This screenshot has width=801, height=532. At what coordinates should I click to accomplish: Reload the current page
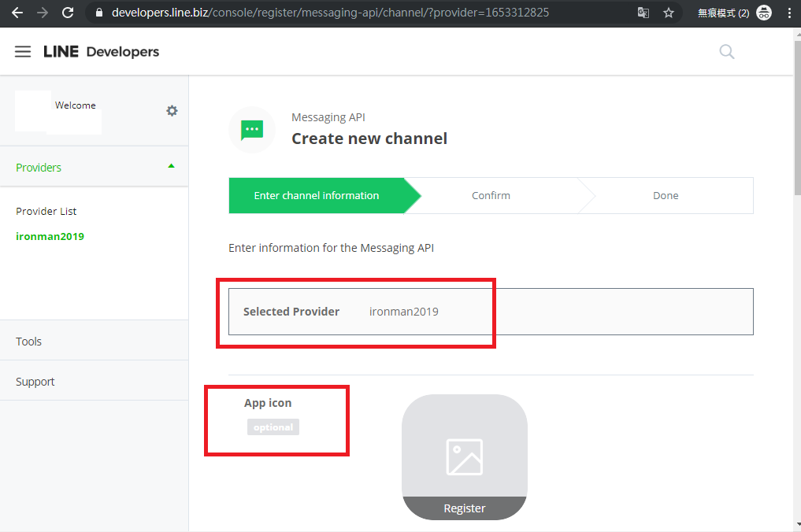[68, 13]
